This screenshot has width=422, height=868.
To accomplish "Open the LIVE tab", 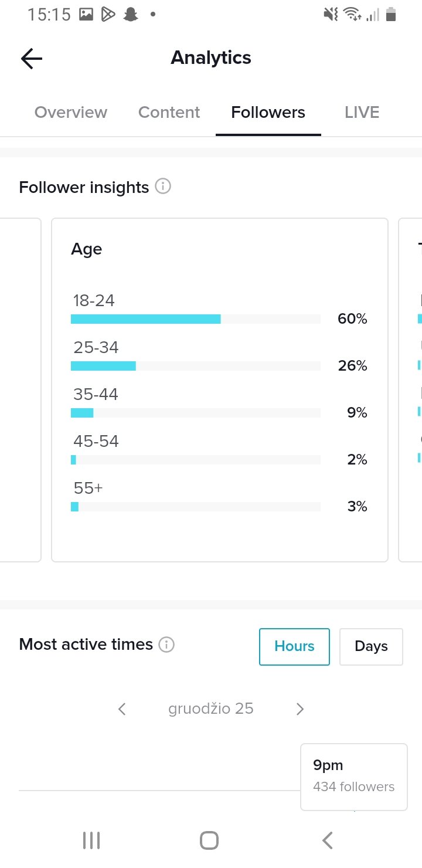I will click(362, 113).
